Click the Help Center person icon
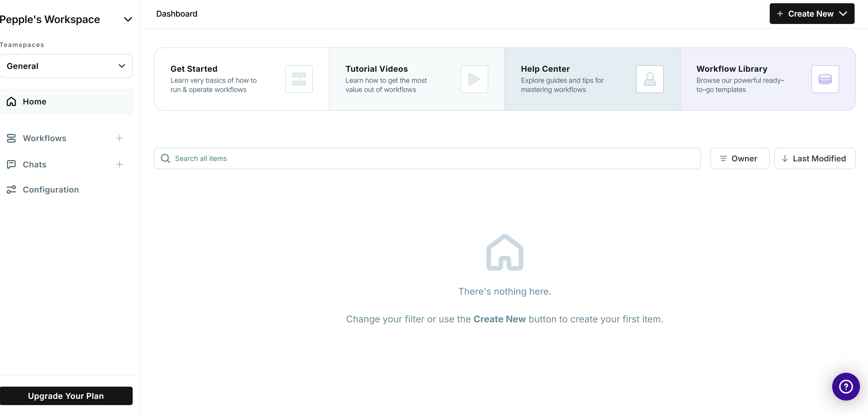The image size is (868, 415). (649, 79)
